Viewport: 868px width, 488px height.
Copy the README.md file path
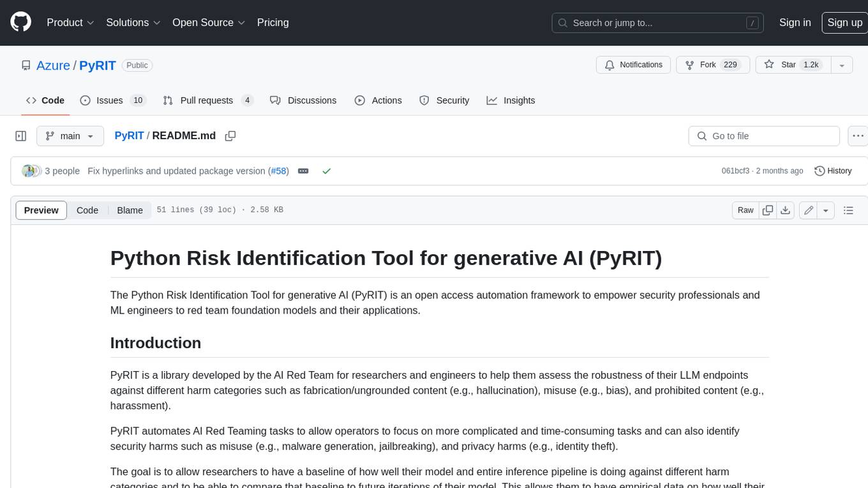230,136
